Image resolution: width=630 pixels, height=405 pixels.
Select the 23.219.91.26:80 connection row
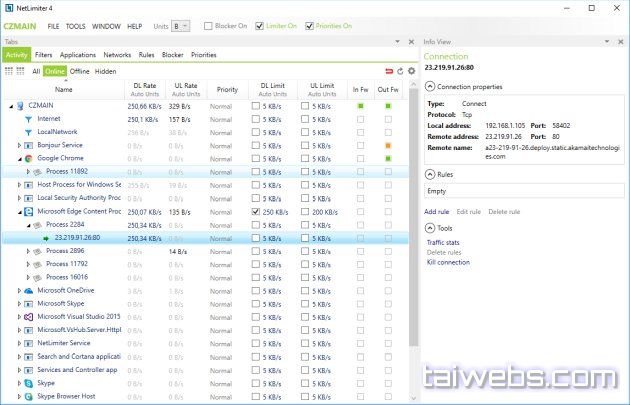point(75,238)
